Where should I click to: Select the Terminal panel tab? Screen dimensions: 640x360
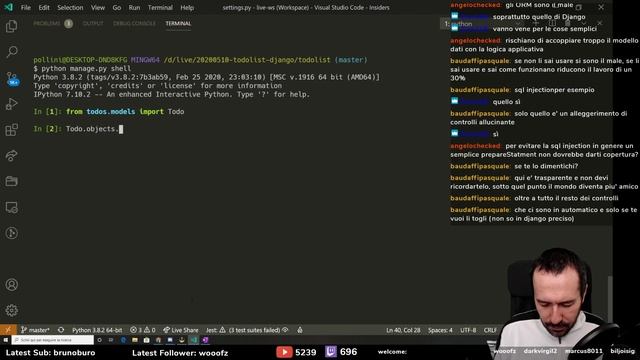point(178,24)
